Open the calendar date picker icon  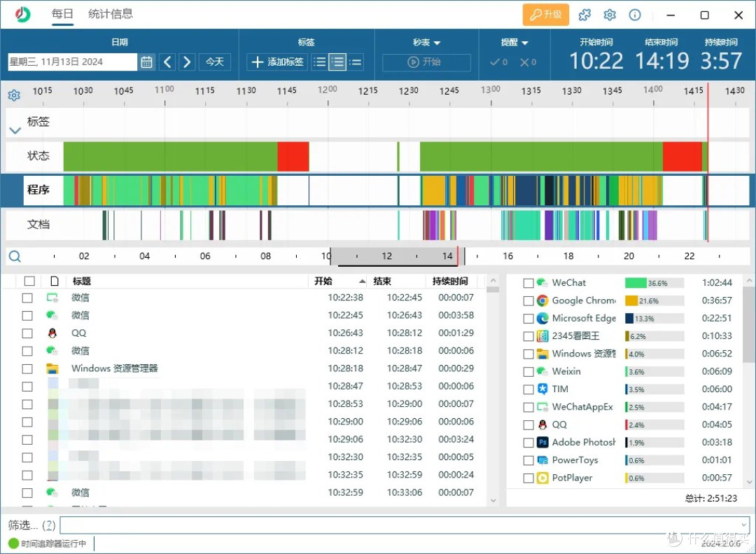coord(146,62)
